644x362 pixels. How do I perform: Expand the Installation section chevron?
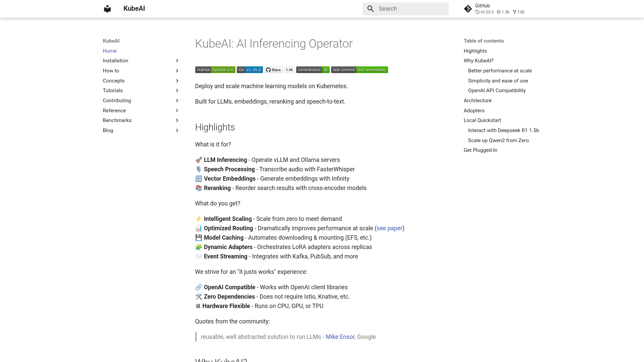click(x=177, y=61)
